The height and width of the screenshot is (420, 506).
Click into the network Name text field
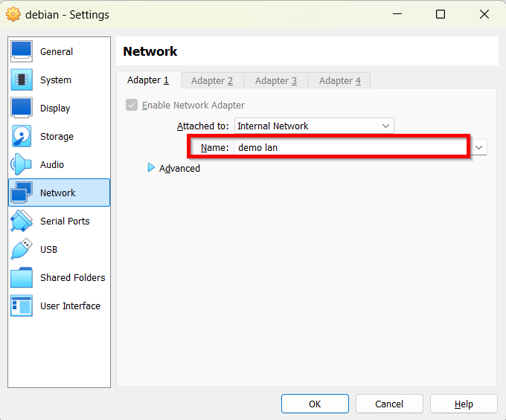350,147
